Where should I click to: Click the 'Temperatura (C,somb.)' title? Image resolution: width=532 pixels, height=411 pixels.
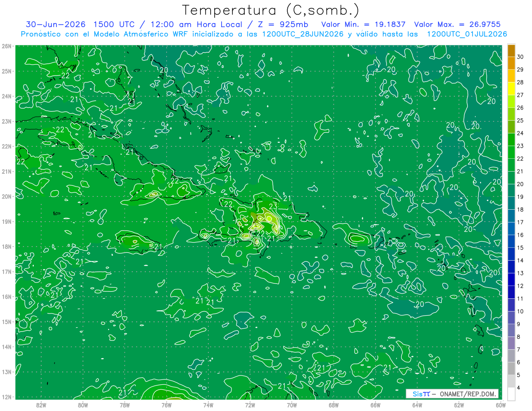tap(271, 10)
